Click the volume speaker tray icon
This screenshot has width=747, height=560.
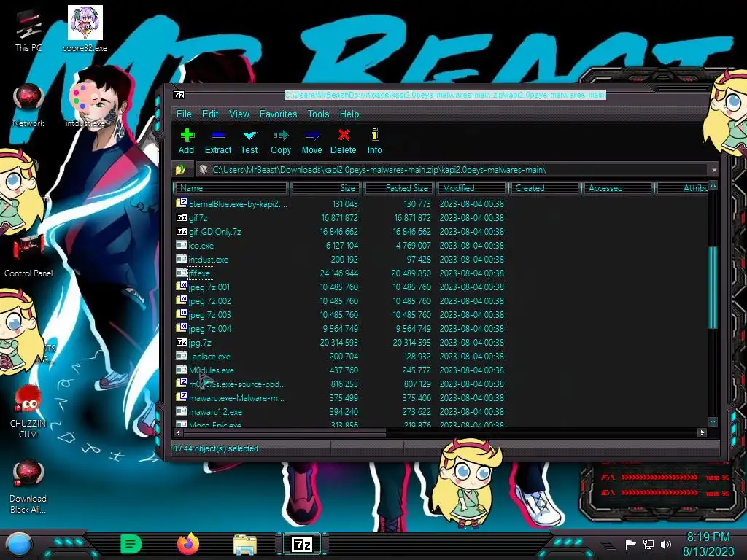(x=666, y=544)
